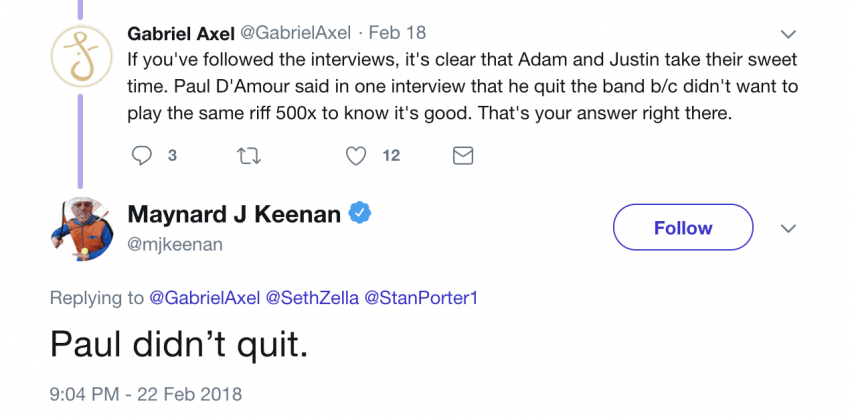The width and height of the screenshot is (850, 418).
Task: Reply to Gabriel Axel's tweet
Action: point(143,155)
